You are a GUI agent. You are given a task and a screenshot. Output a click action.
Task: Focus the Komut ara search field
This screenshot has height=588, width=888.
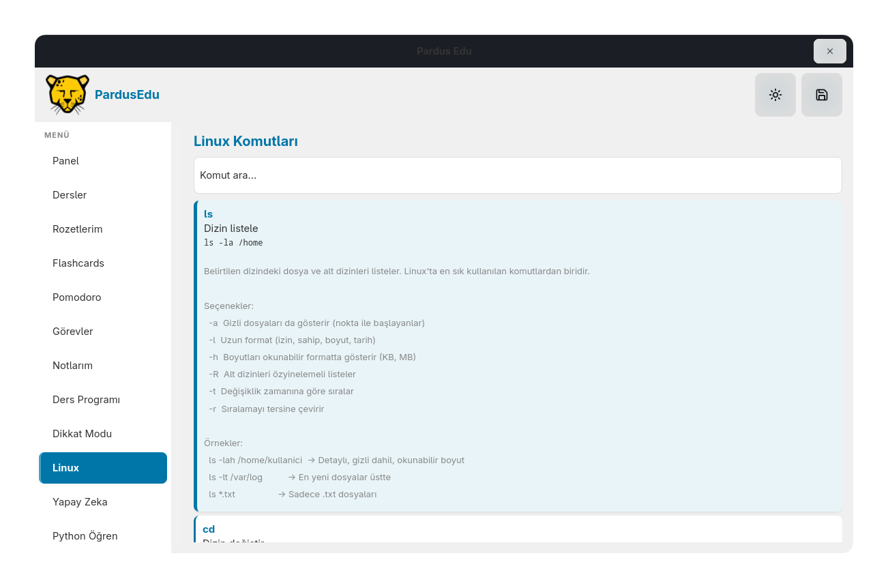coord(518,175)
